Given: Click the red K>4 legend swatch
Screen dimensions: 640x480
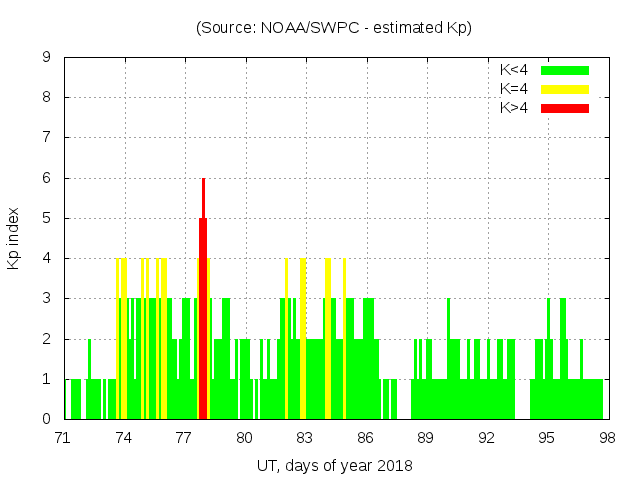Looking at the screenshot, I should 565,108.
